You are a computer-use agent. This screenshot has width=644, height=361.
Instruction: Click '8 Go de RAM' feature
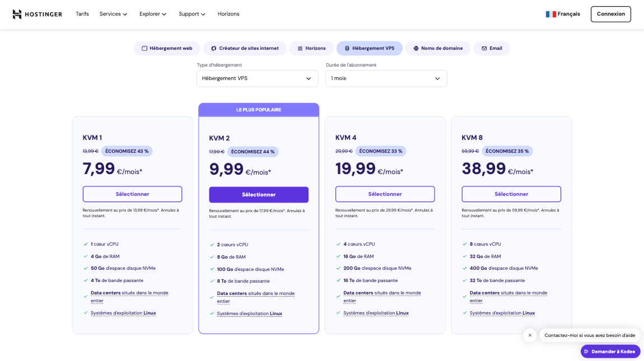pyautogui.click(x=231, y=257)
